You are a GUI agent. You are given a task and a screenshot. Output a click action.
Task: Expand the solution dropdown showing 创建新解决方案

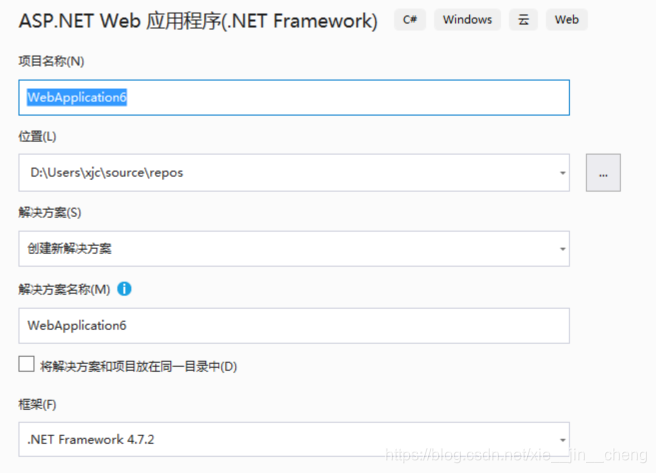(294, 249)
